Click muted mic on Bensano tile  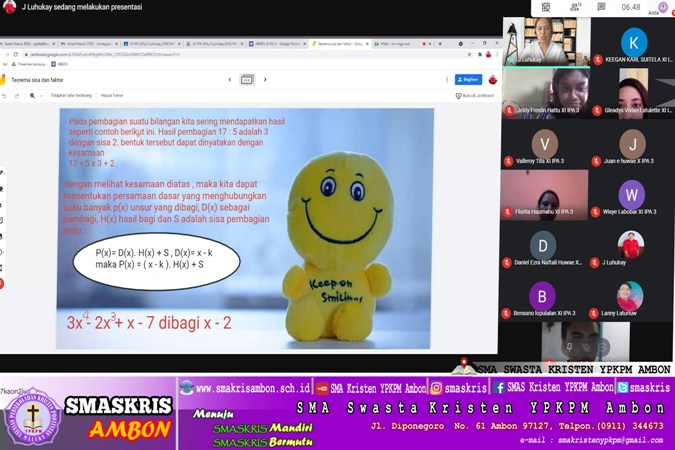506,313
